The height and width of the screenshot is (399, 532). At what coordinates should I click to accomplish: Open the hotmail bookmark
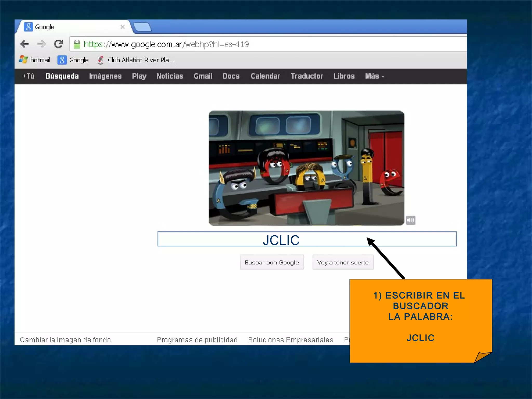tap(35, 60)
